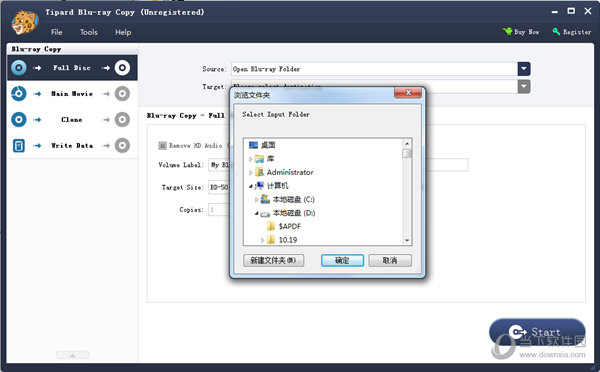
Task: Collapse the Computer (计算机) tree node
Action: coord(251,186)
